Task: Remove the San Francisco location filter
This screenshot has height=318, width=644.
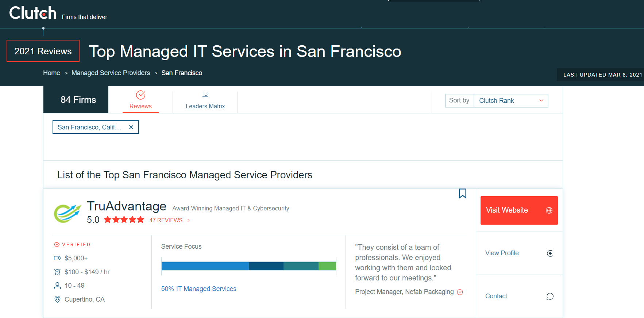Action: tap(131, 127)
